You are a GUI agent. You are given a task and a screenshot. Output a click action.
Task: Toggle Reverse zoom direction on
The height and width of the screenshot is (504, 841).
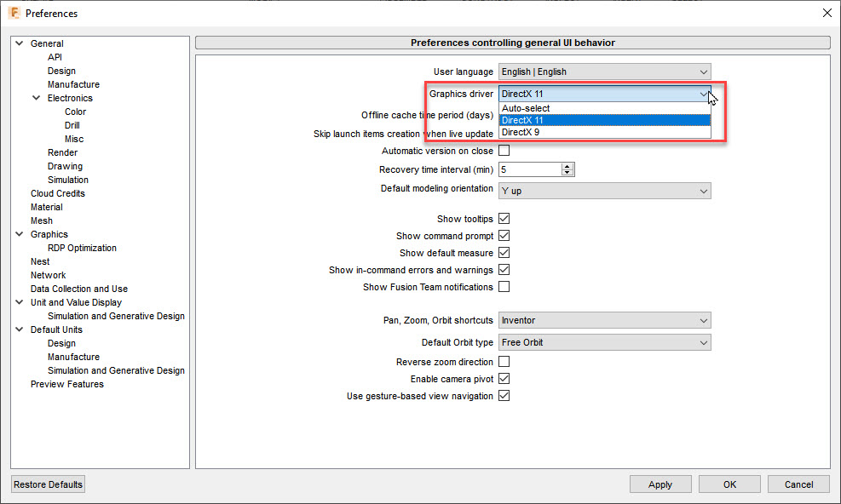click(504, 361)
